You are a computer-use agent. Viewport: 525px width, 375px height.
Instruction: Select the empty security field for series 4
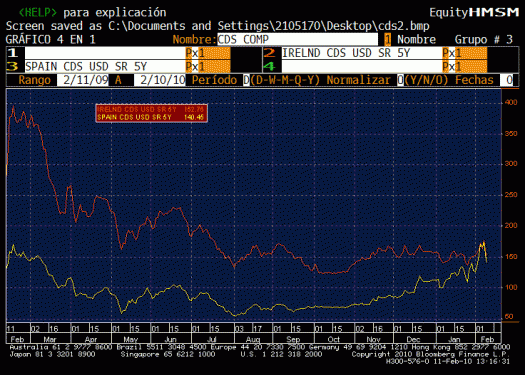click(x=362, y=66)
